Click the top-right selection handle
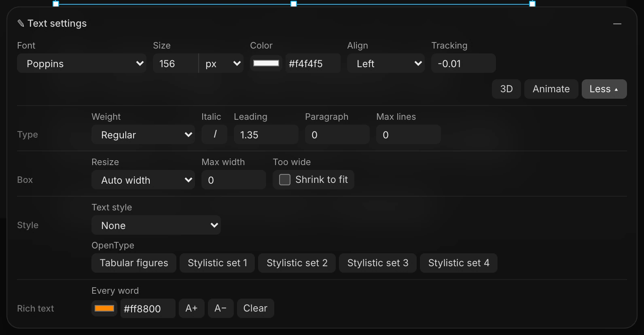 coord(532,4)
